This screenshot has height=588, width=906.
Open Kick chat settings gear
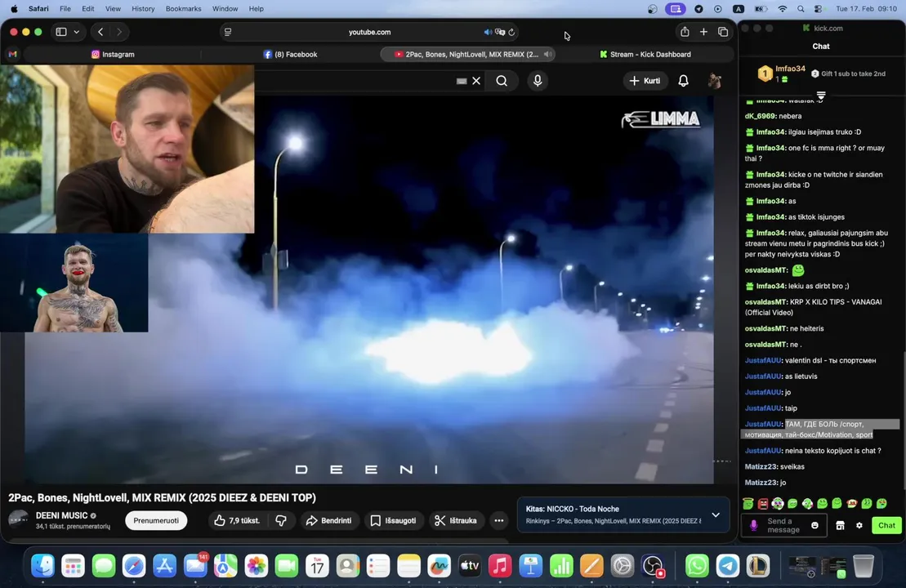click(859, 526)
